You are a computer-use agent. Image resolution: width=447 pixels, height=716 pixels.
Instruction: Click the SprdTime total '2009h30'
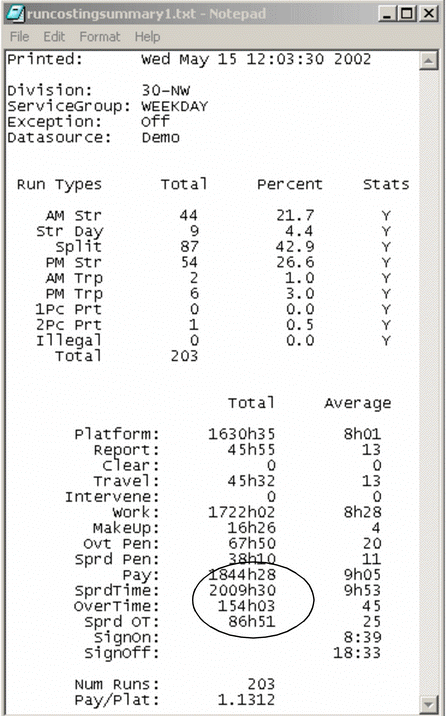click(x=242, y=590)
